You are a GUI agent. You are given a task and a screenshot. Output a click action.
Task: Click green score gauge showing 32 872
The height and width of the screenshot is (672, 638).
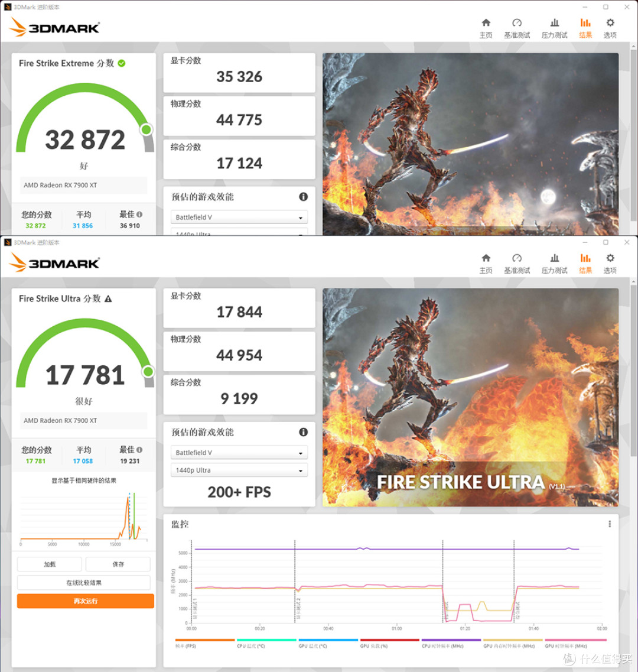pyautogui.click(x=85, y=118)
